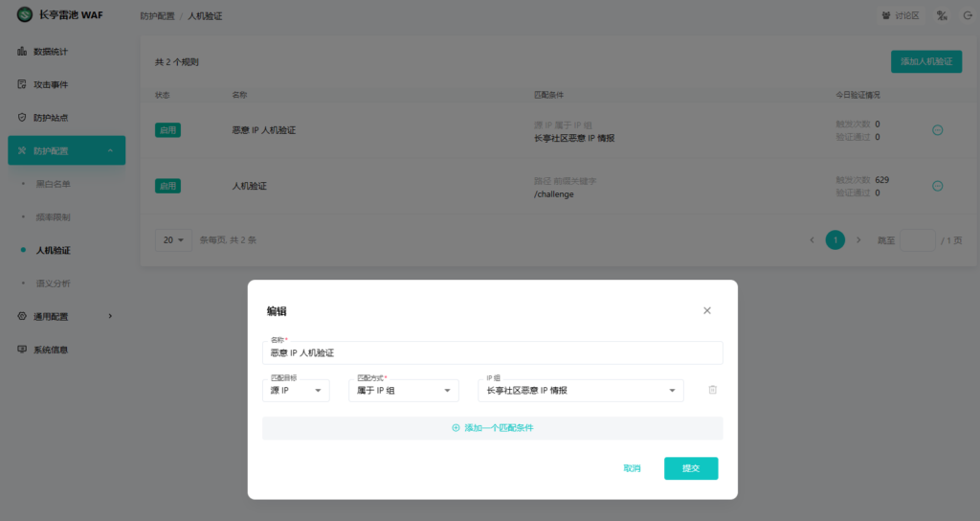Select 人机验证 submenu item

coord(54,250)
